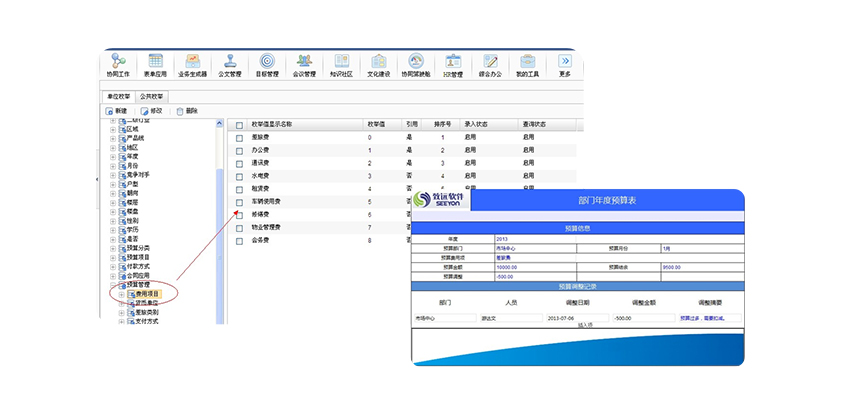Expand the 地区 tree node
The height and width of the screenshot is (415, 842).
[113, 148]
